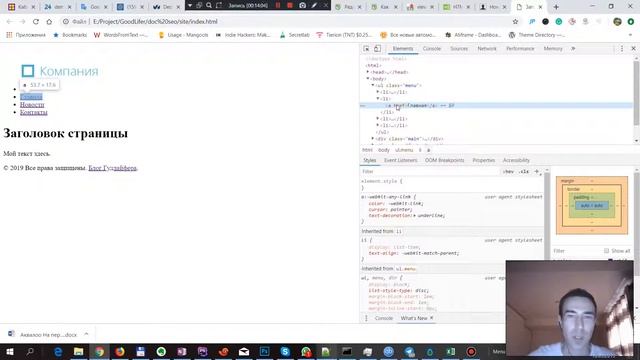Toggle the :hov element state button
Viewport: 640px width, 360px height.
pyautogui.click(x=508, y=172)
